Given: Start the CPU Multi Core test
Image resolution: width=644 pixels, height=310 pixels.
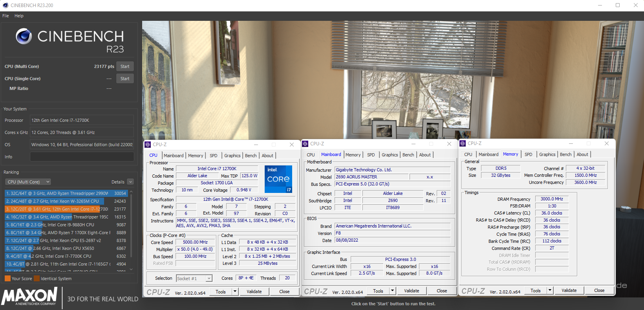Looking at the screenshot, I should [x=125, y=66].
